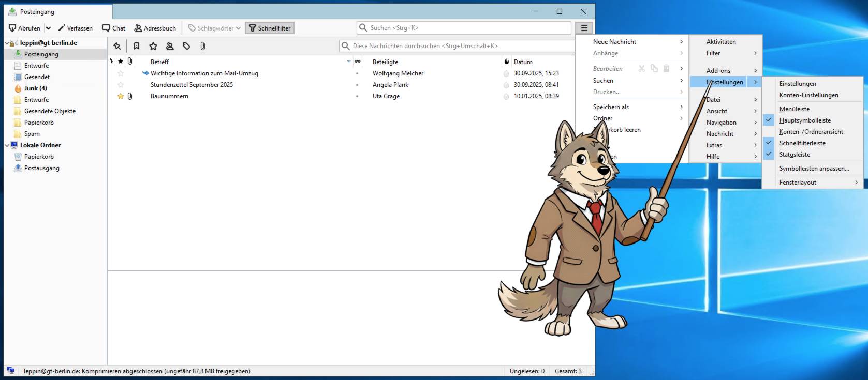Click the star on Baunummern message
The image size is (868, 380).
[x=121, y=96]
